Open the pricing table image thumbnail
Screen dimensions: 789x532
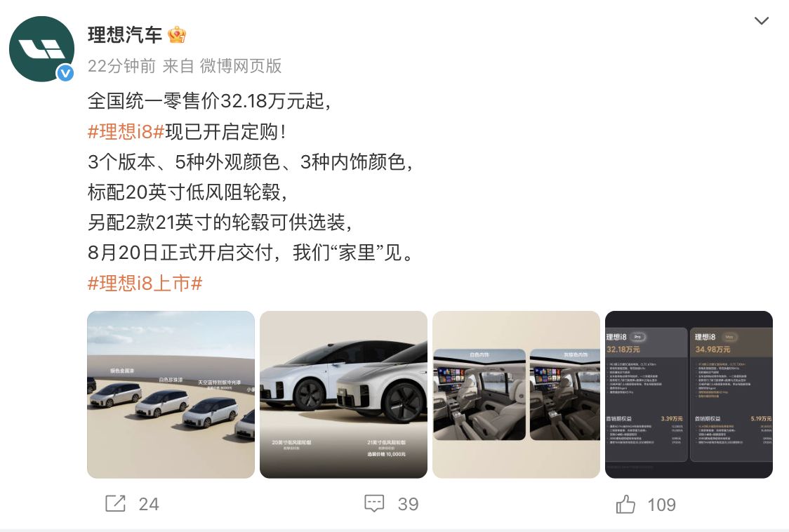pos(689,394)
